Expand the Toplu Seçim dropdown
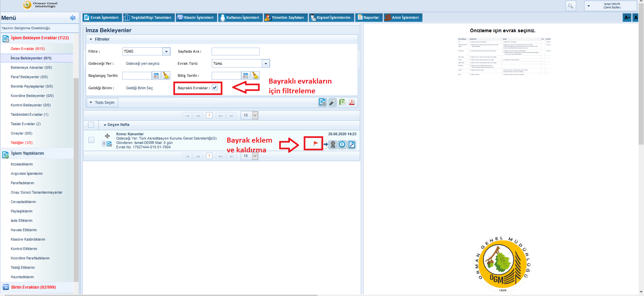The image size is (644, 296). point(102,102)
